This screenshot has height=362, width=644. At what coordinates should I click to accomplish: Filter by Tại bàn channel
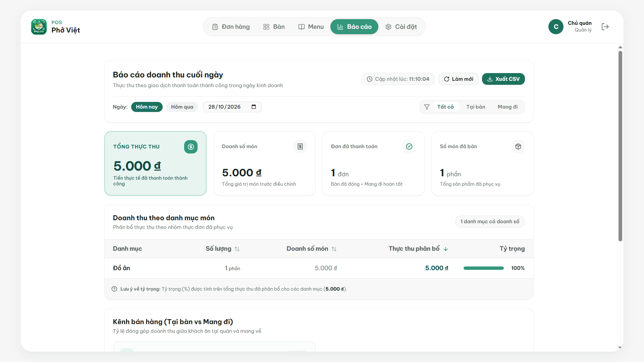point(476,107)
